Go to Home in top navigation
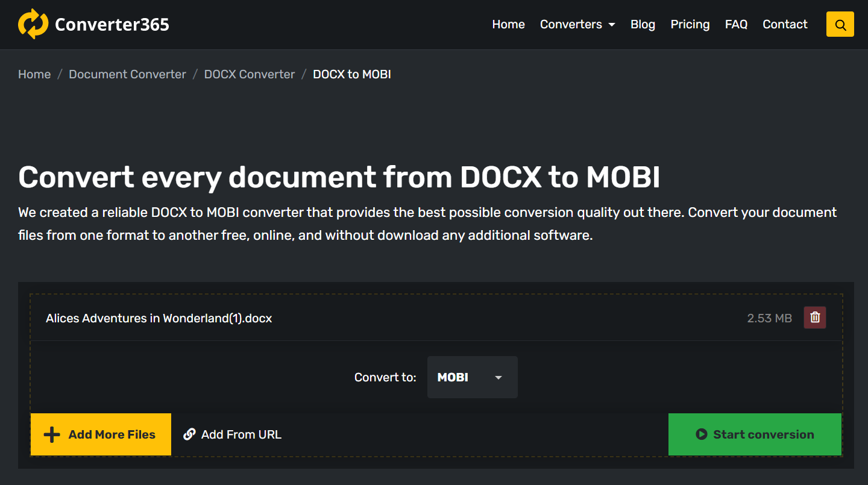Image resolution: width=868 pixels, height=485 pixels. [508, 25]
